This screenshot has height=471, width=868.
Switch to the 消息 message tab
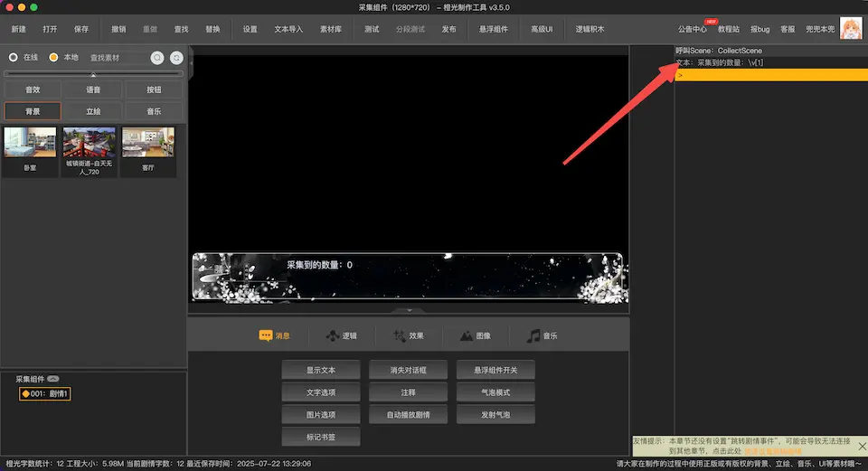point(275,335)
